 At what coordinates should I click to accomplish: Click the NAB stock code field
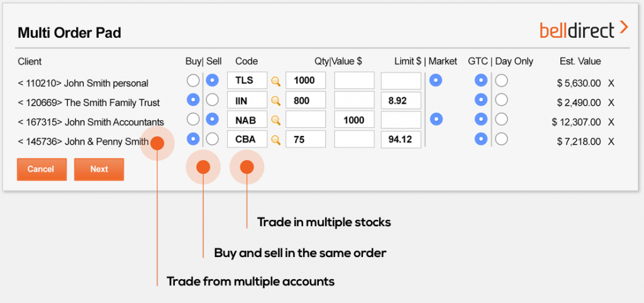coord(247,120)
